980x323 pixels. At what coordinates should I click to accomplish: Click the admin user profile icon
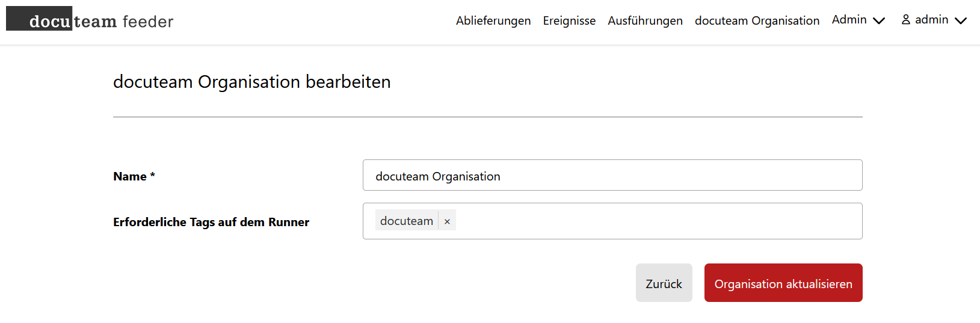coord(905,20)
